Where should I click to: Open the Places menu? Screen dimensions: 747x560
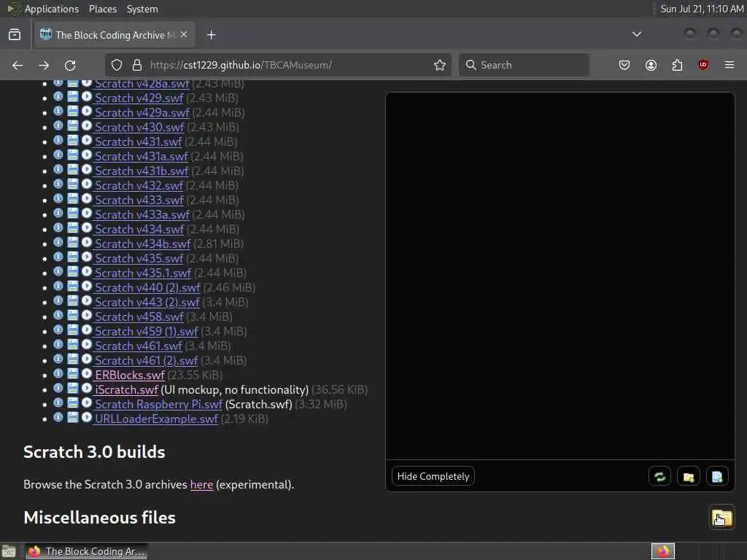(x=103, y=9)
